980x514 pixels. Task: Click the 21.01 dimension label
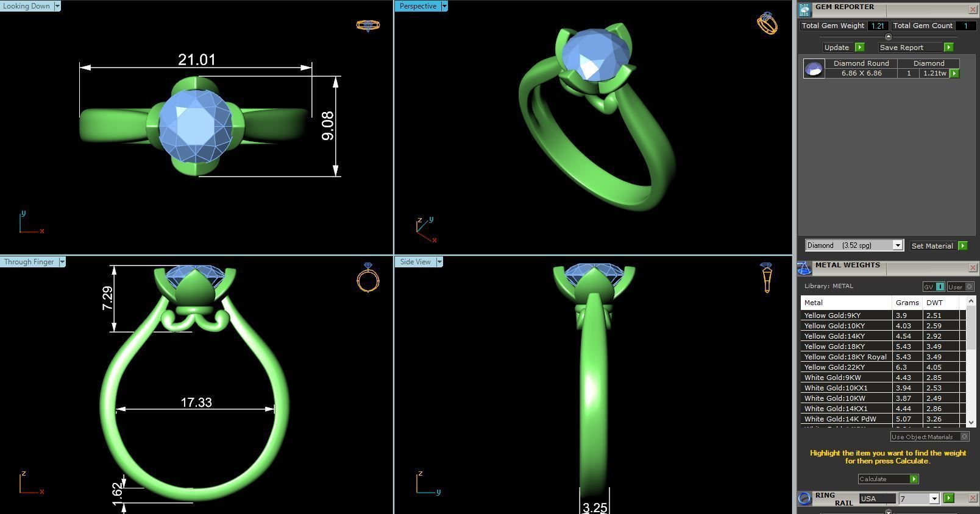pos(197,60)
